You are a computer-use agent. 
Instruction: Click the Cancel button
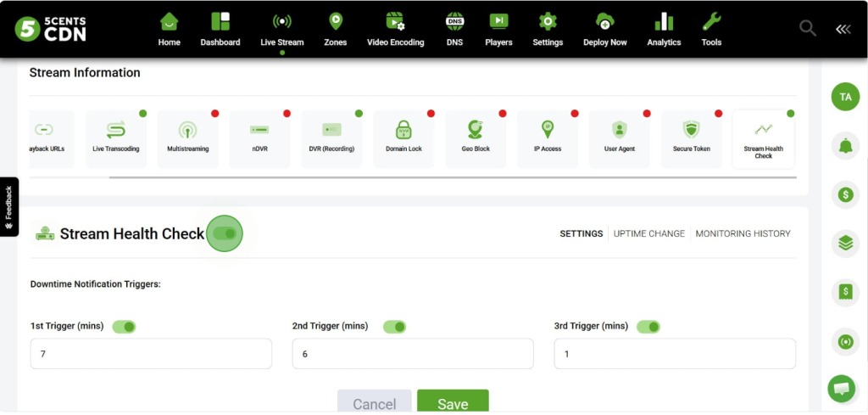[374, 403]
